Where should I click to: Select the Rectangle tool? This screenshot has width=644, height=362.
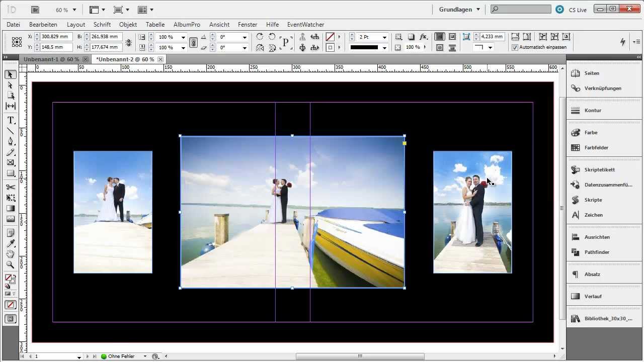10,173
